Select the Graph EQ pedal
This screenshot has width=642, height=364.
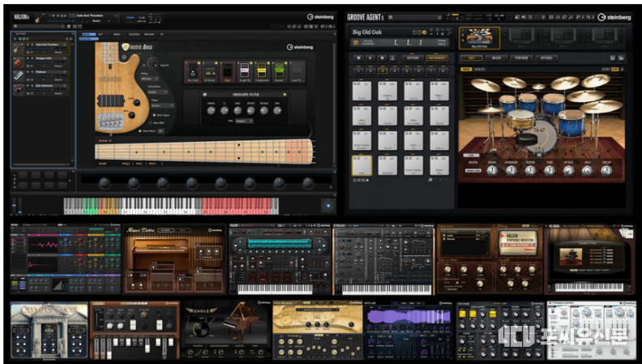tap(245, 72)
